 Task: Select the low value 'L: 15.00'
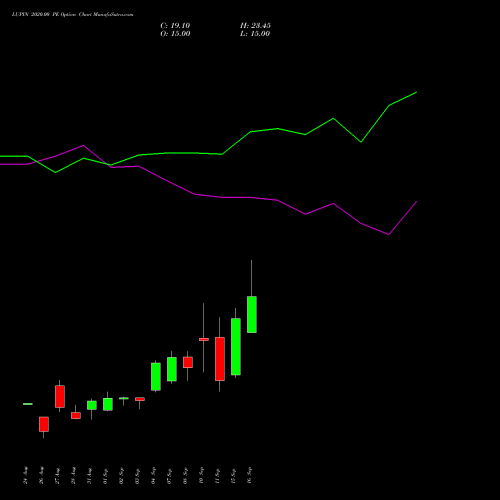click(x=255, y=34)
